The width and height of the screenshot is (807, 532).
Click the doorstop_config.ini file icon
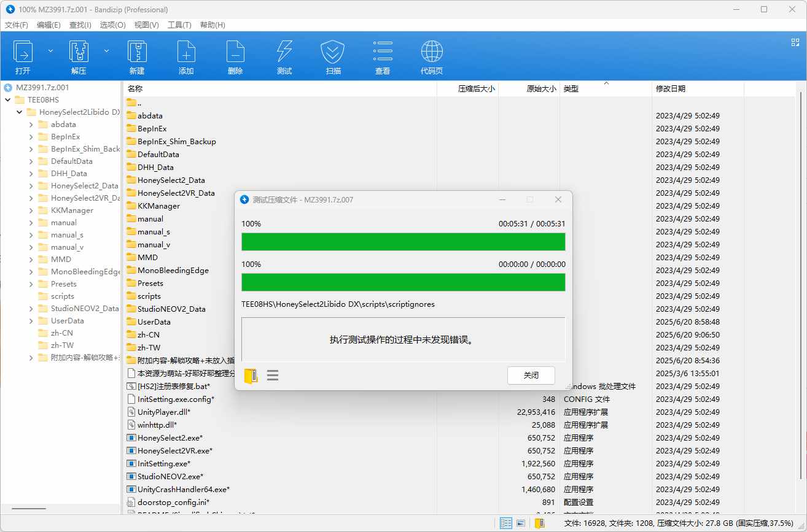point(131,502)
